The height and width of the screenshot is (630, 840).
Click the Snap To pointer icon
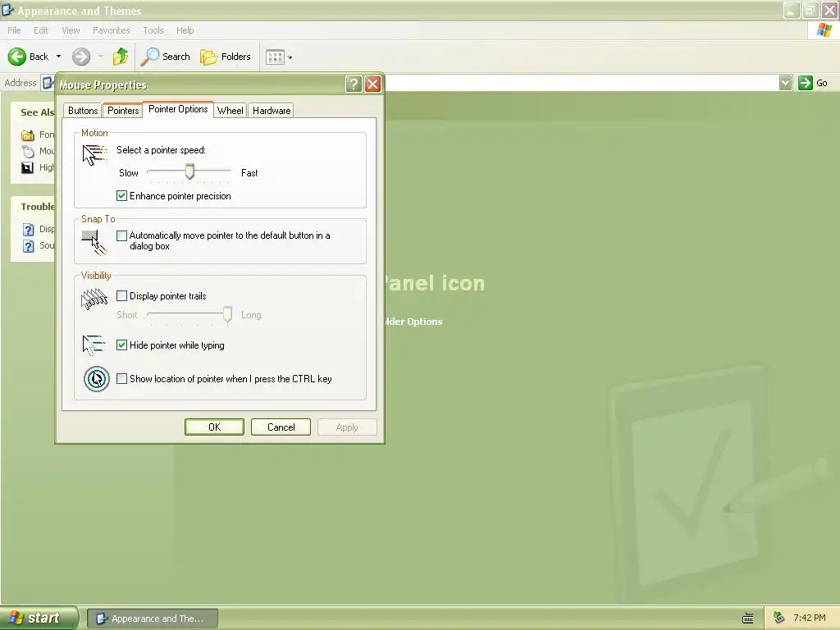point(94,242)
